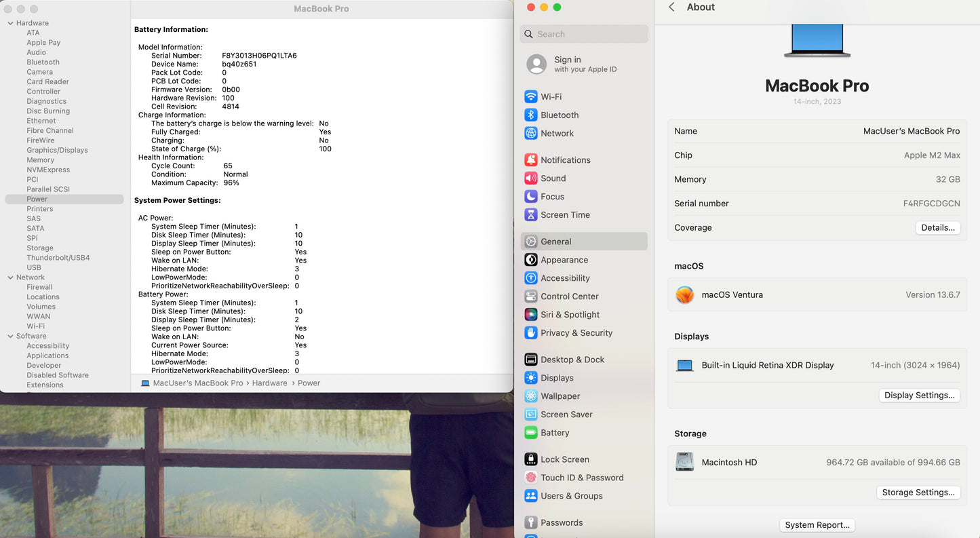Click the Bluetooth icon in System Settings
Screen dimensions: 980x538
pyautogui.click(x=531, y=115)
